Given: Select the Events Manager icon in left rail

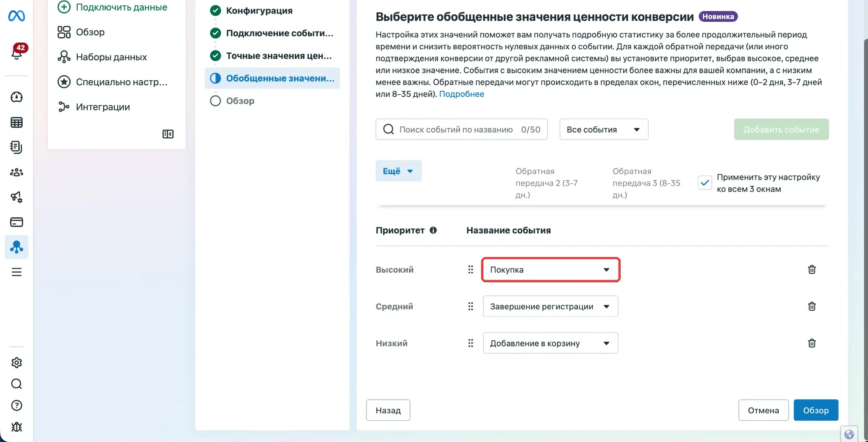Looking at the screenshot, I should [x=17, y=247].
